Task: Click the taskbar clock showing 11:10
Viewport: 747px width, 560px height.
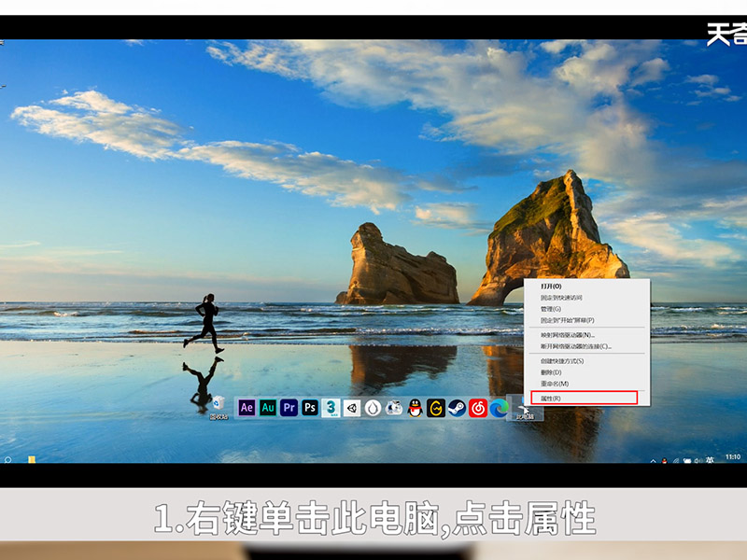Action: click(x=732, y=457)
